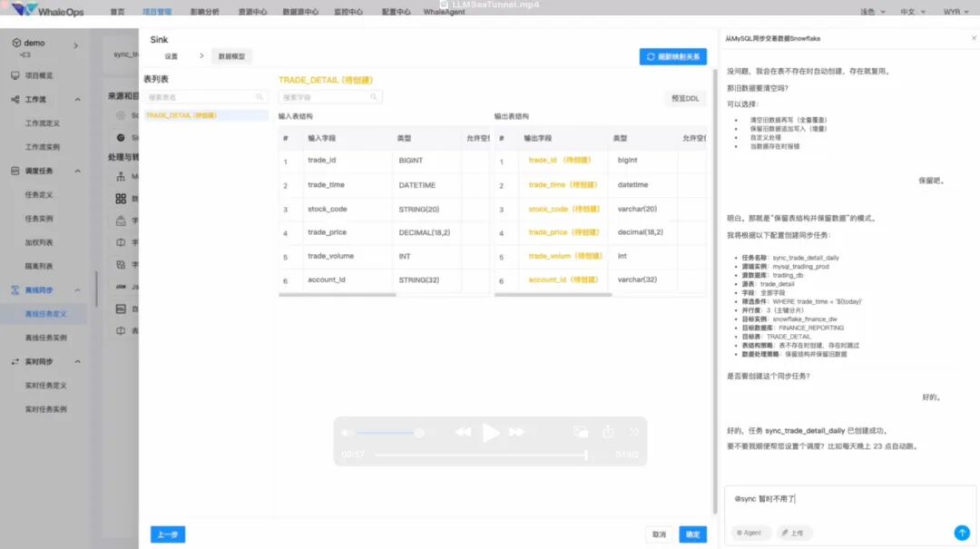Switch to the 数据模型 step tab
Image resolution: width=980 pixels, height=549 pixels.
pos(231,56)
